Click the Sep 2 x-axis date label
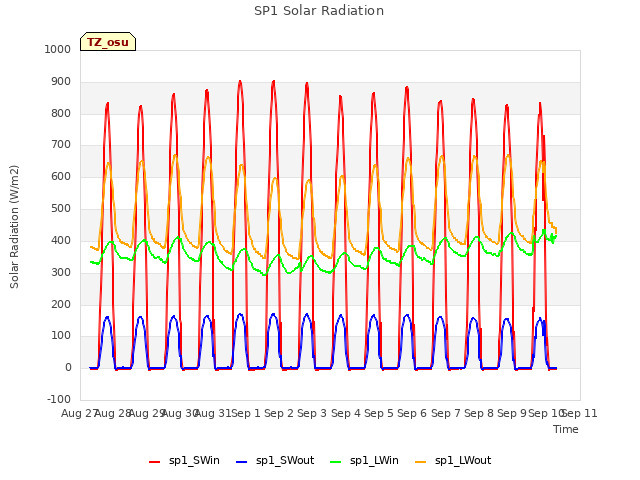Viewport: 640px width, 480px height. click(x=279, y=413)
